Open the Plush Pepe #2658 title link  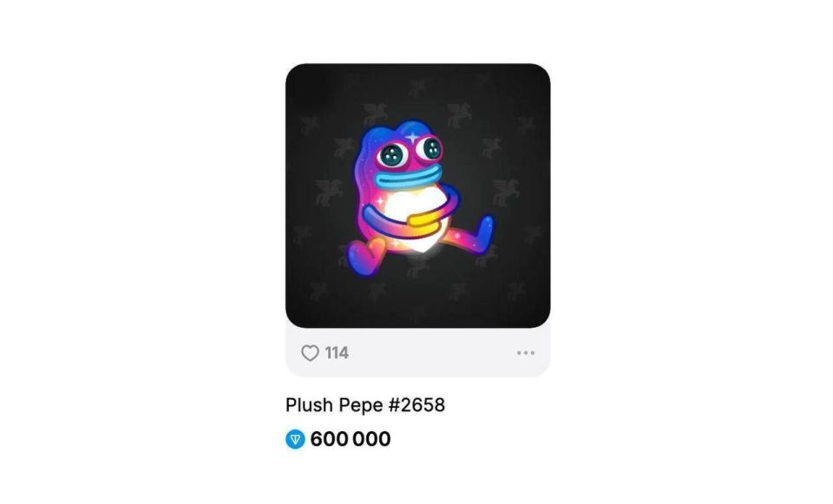click(x=364, y=405)
